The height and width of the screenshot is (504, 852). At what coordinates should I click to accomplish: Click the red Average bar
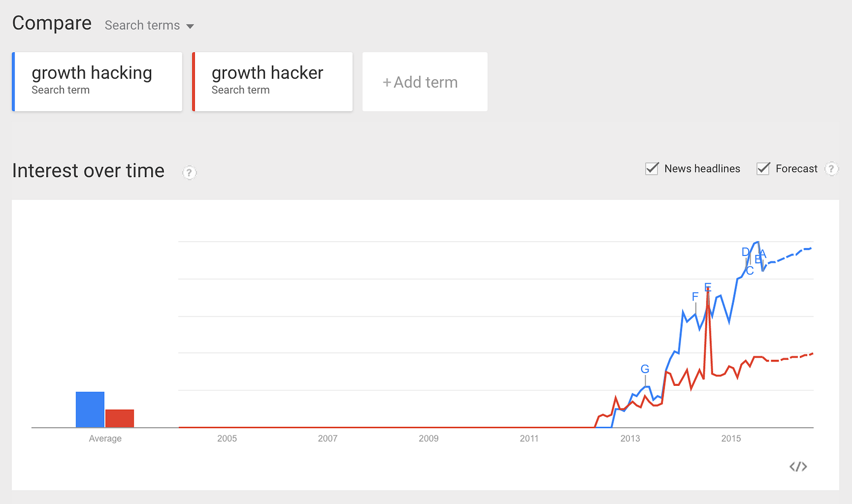tap(120, 418)
